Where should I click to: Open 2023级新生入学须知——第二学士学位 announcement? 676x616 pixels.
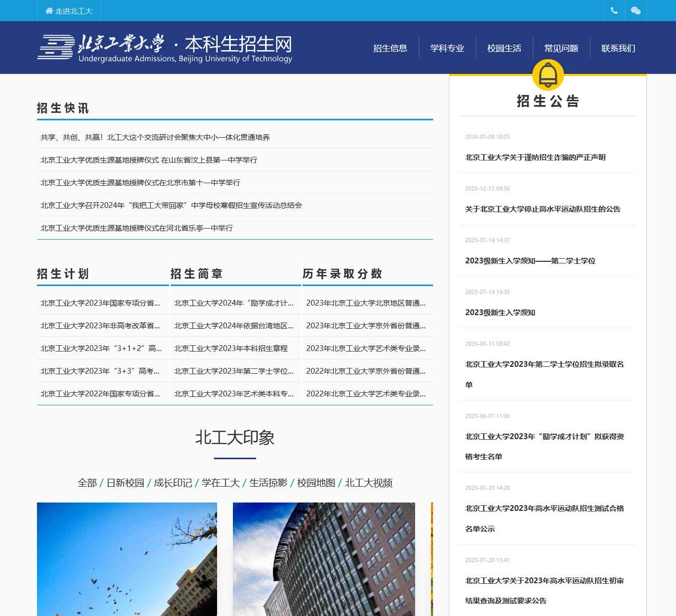click(530, 261)
